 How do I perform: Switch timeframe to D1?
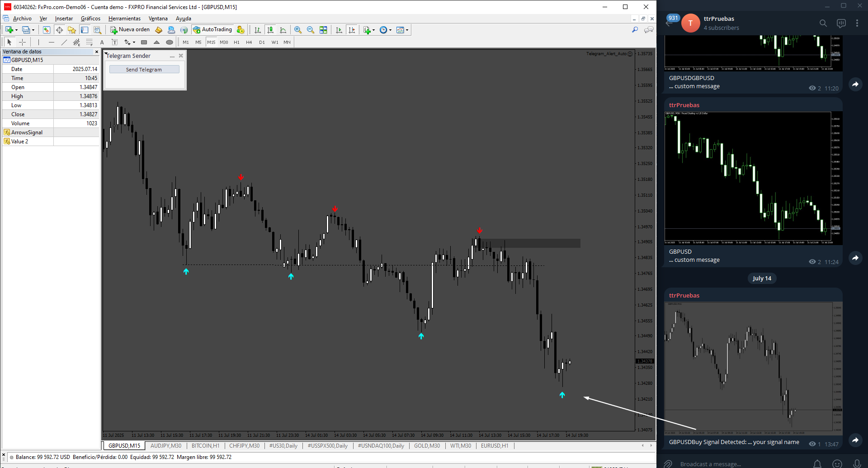[x=262, y=42]
